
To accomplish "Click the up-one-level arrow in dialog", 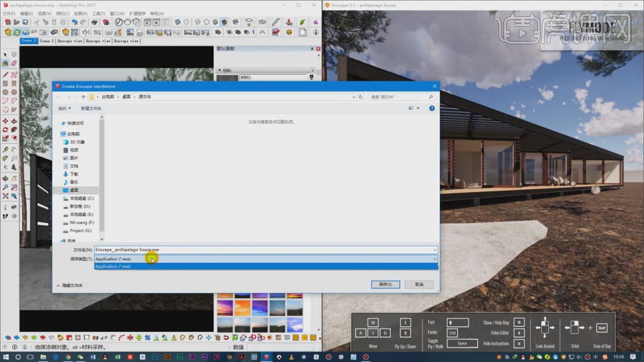I will [x=83, y=97].
